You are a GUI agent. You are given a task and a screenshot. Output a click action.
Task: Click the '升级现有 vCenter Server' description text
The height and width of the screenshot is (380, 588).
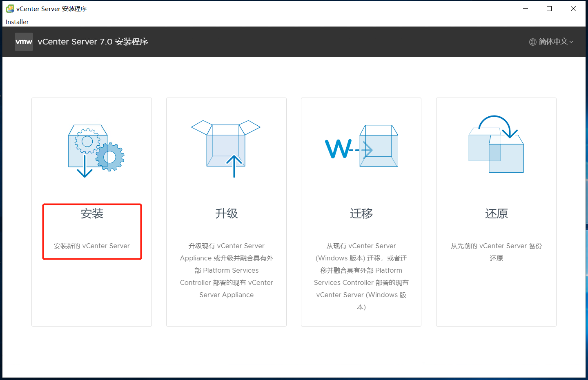pyautogui.click(x=227, y=270)
